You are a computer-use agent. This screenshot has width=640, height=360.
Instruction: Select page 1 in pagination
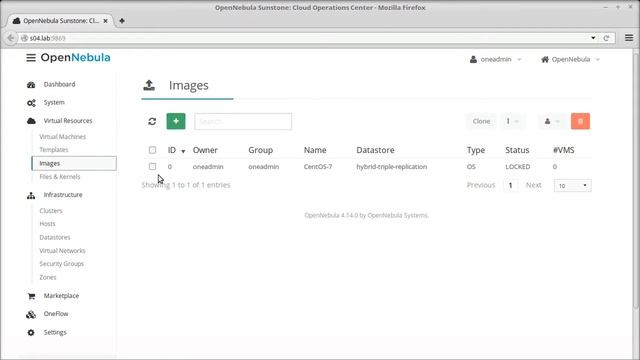tap(510, 186)
